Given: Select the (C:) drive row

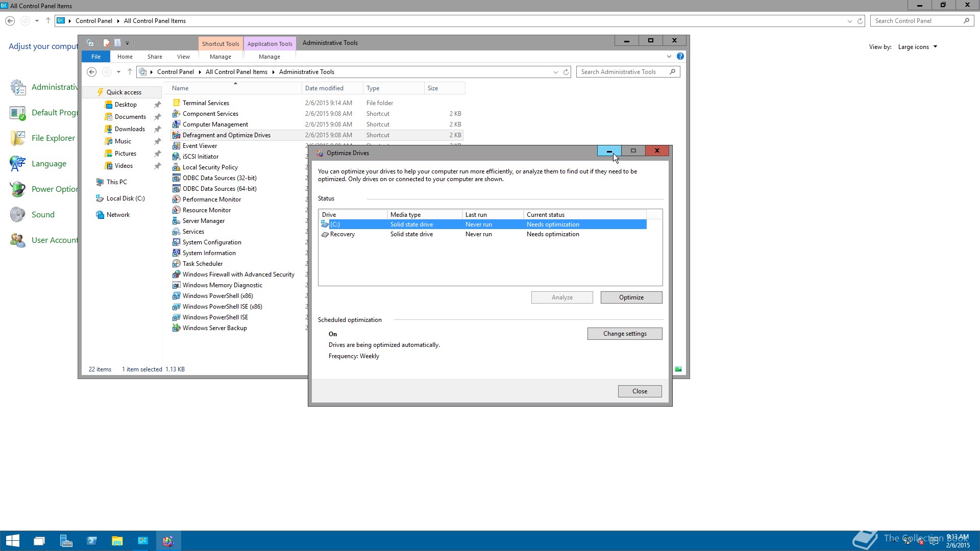Looking at the screenshot, I should (483, 224).
